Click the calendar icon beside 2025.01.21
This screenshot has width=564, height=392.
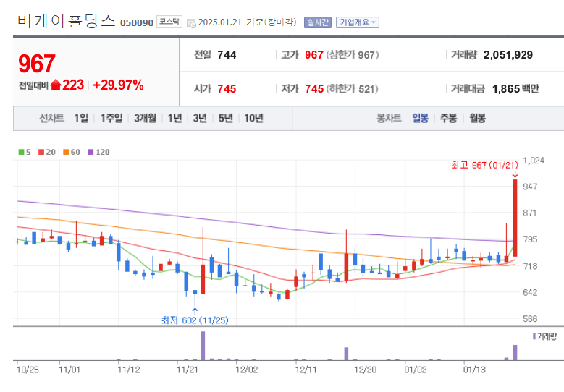[x=191, y=23]
